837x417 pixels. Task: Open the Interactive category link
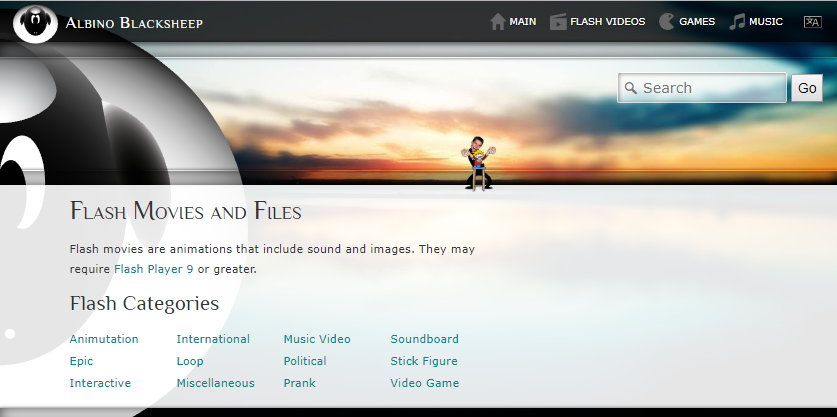point(100,383)
